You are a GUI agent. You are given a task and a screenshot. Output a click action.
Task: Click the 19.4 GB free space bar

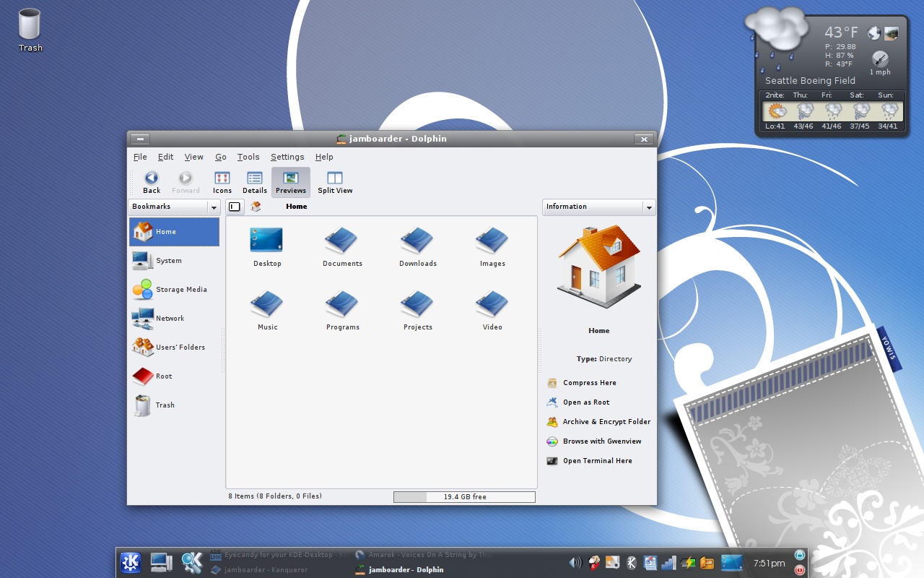tap(464, 497)
